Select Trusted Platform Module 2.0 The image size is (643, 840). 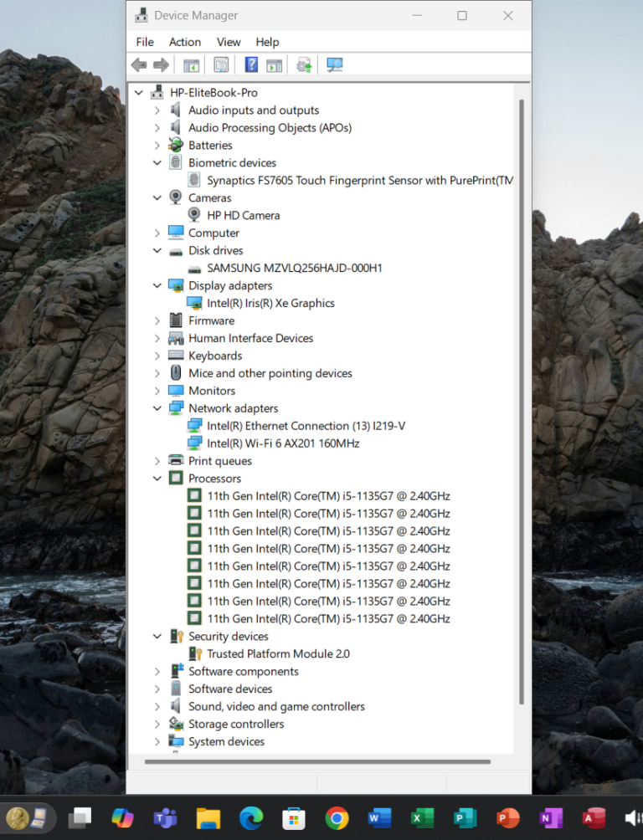pos(278,653)
